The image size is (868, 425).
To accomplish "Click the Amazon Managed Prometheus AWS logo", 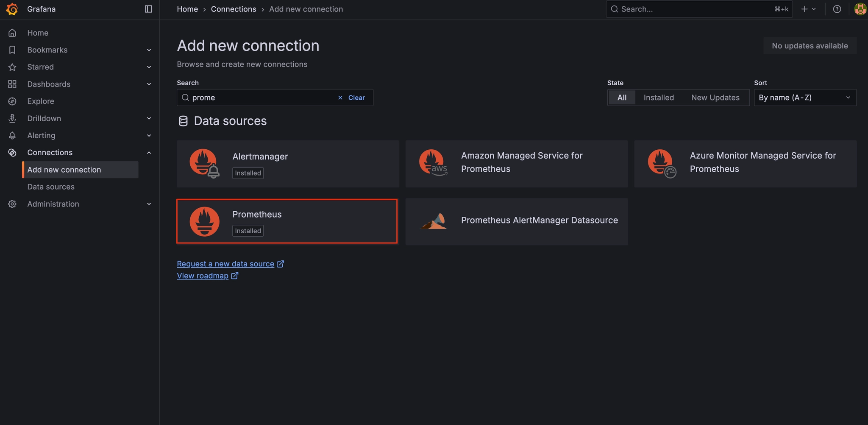I will [433, 162].
